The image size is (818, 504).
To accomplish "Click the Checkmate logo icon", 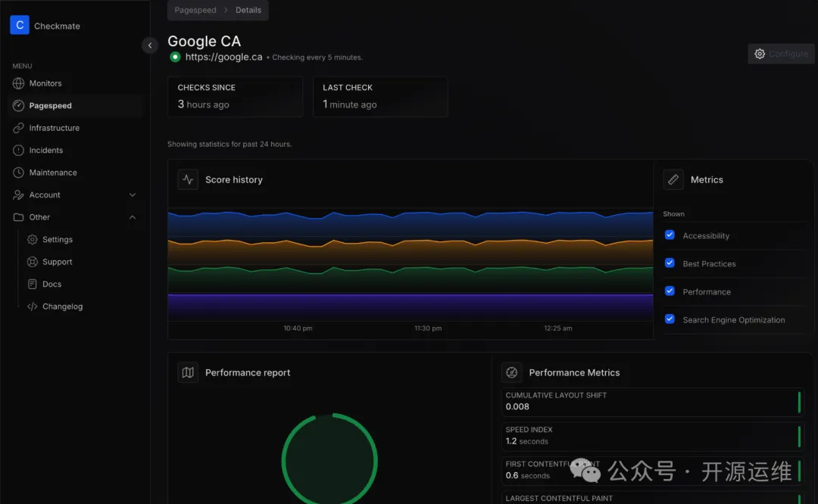I will (x=20, y=26).
